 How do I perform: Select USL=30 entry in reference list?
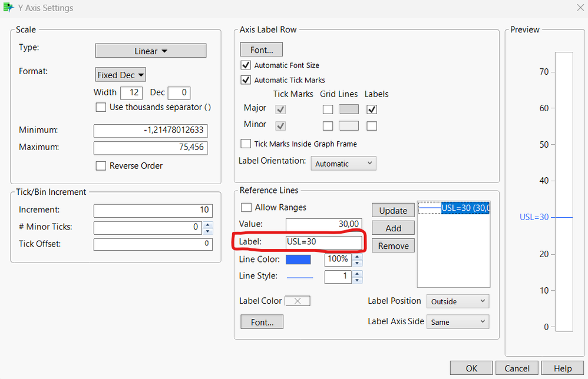point(454,208)
